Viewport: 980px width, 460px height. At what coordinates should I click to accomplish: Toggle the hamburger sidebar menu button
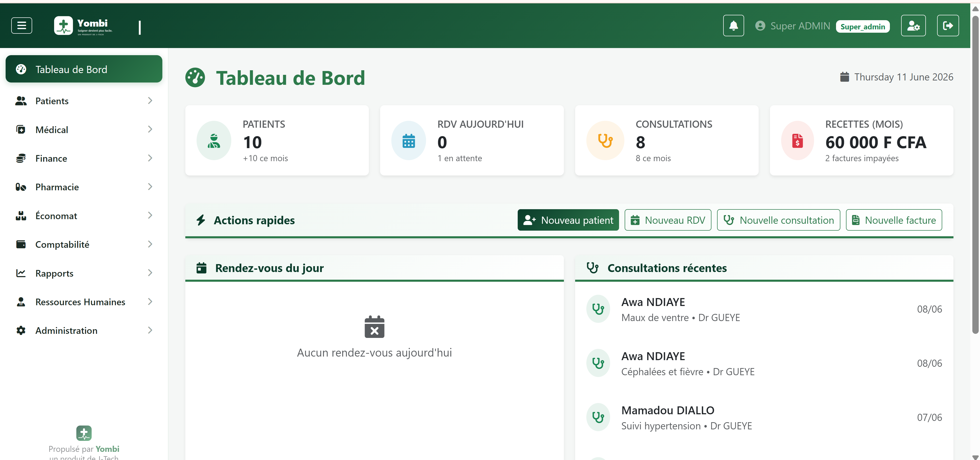click(22, 26)
